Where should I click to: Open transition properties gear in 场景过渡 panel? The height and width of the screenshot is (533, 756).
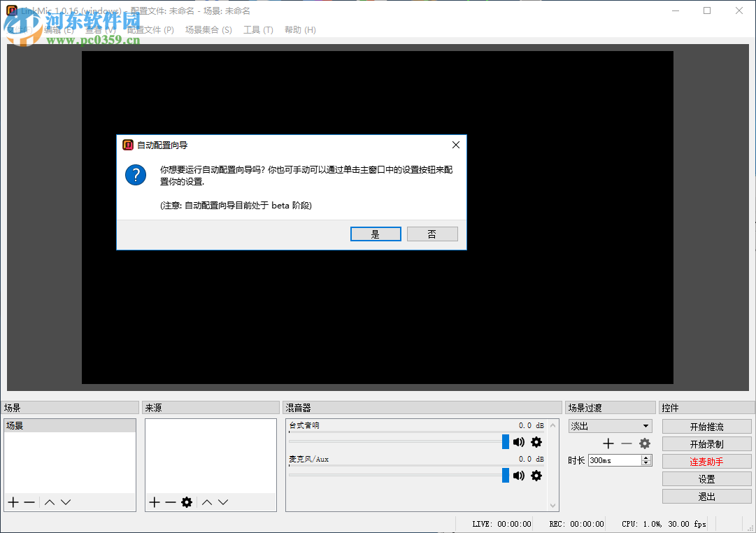(644, 443)
